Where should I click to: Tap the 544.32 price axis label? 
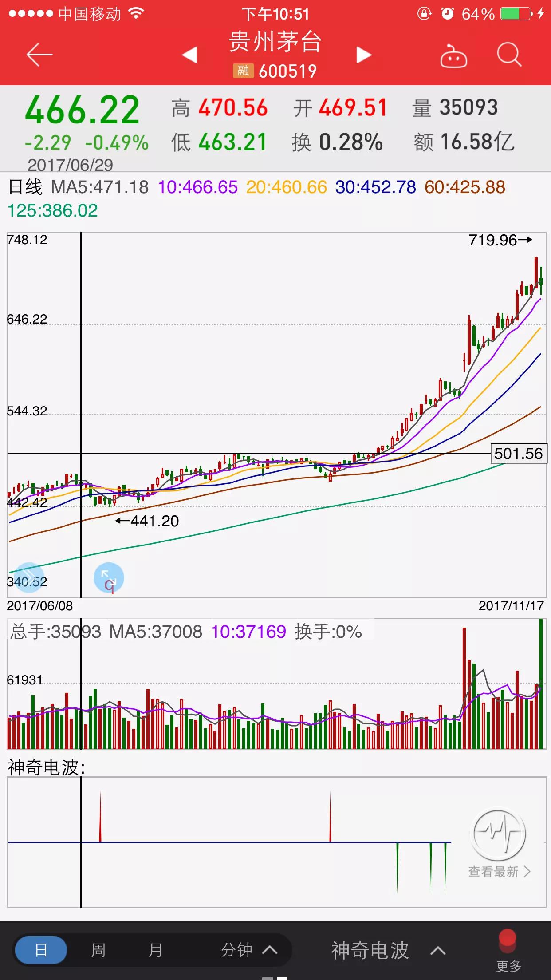(27, 411)
